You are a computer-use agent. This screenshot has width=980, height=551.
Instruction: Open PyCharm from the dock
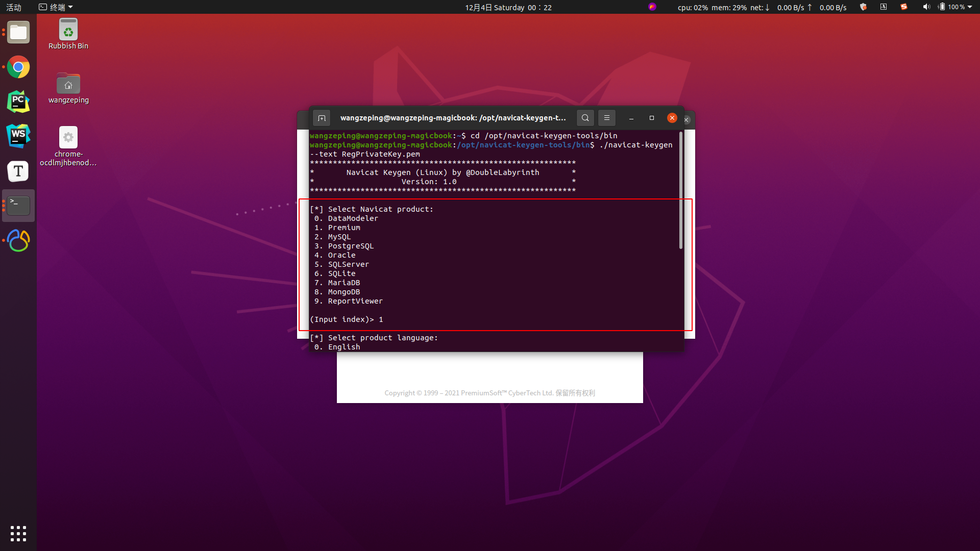point(18,102)
